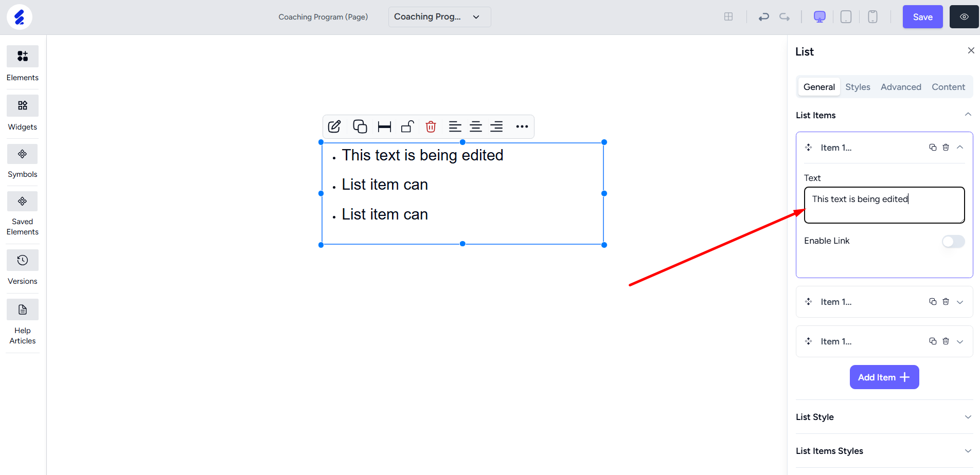The image size is (980, 475).
Task: Click the grid layout icon in the top bar
Action: 728,17
